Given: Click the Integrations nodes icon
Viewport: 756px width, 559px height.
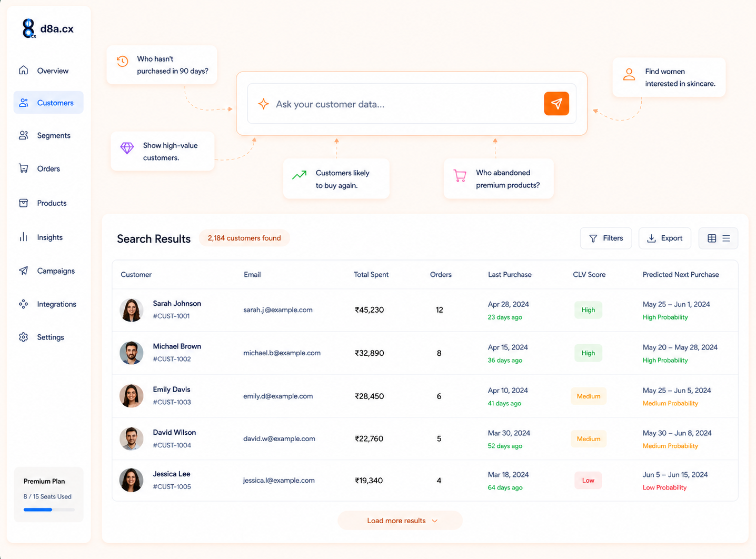Looking at the screenshot, I should tap(24, 304).
